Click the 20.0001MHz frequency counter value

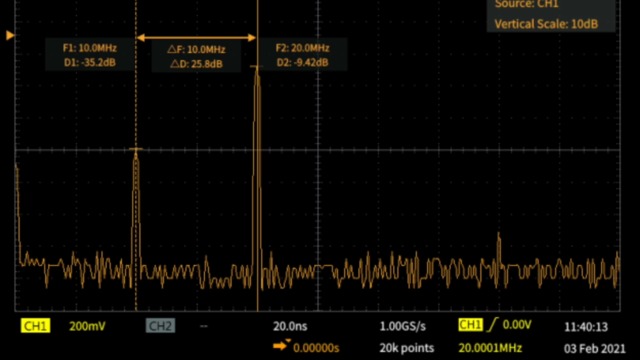(x=490, y=348)
